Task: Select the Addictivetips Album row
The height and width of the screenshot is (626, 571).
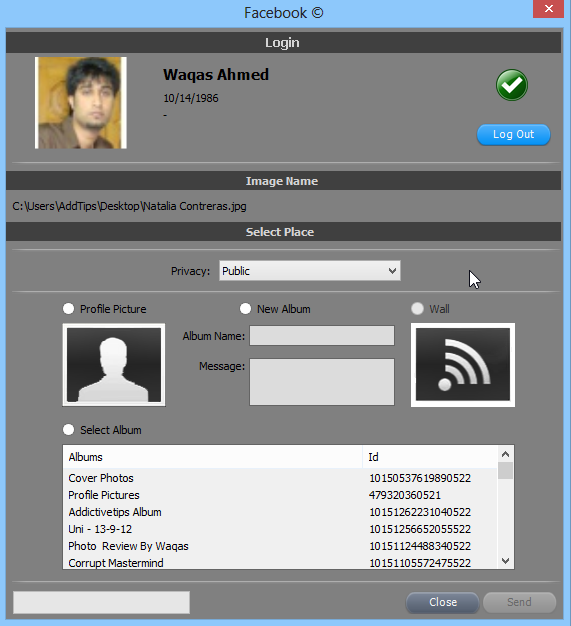Action: click(280, 512)
